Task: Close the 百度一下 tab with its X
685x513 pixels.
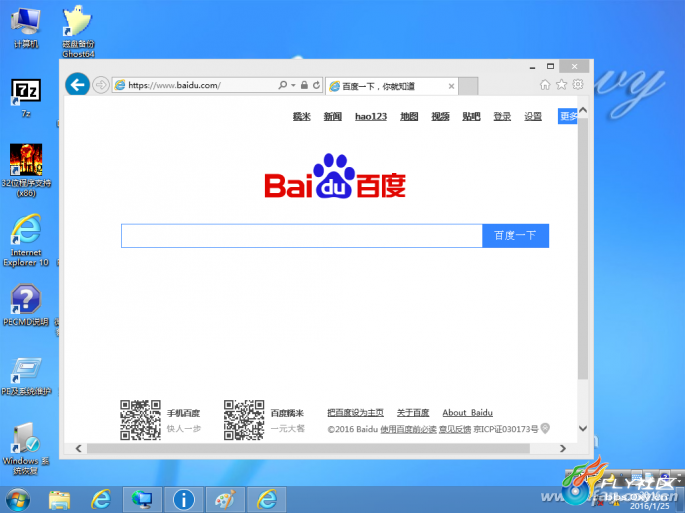Action: click(x=451, y=87)
